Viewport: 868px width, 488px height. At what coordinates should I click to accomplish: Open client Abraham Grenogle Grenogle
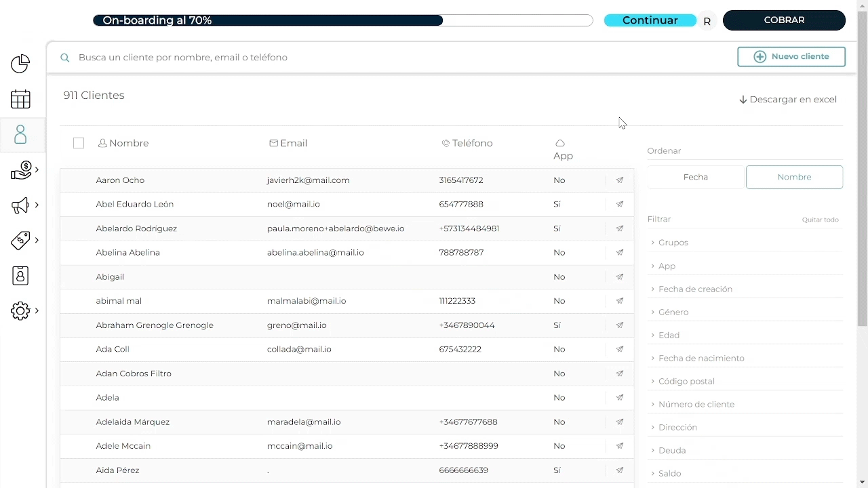[155, 325]
